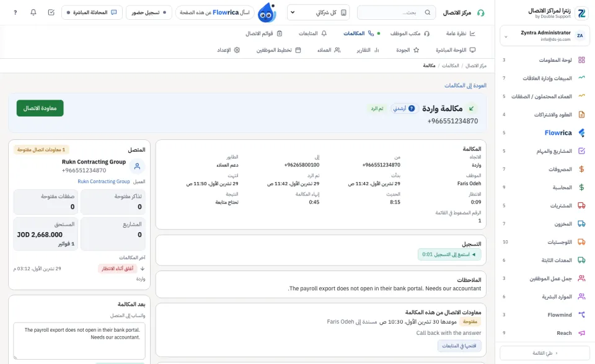This screenshot has height=364, width=595.
Task: Toggle تسجيل حضور attendance status
Action: pyautogui.click(x=149, y=12)
